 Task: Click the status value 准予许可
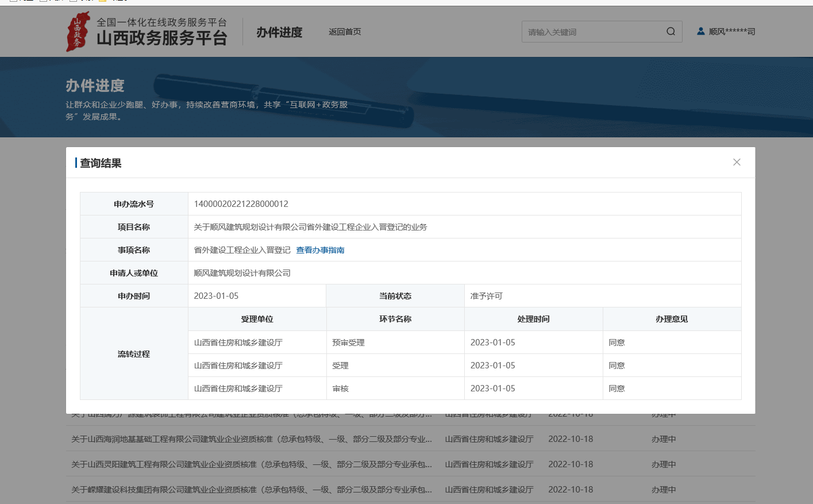tap(486, 296)
